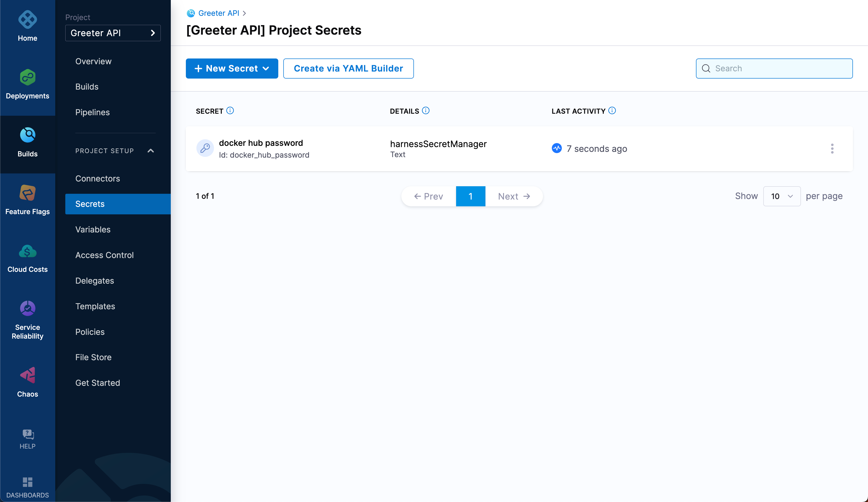The width and height of the screenshot is (868, 502).
Task: Open the Chaos module
Action: [28, 382]
